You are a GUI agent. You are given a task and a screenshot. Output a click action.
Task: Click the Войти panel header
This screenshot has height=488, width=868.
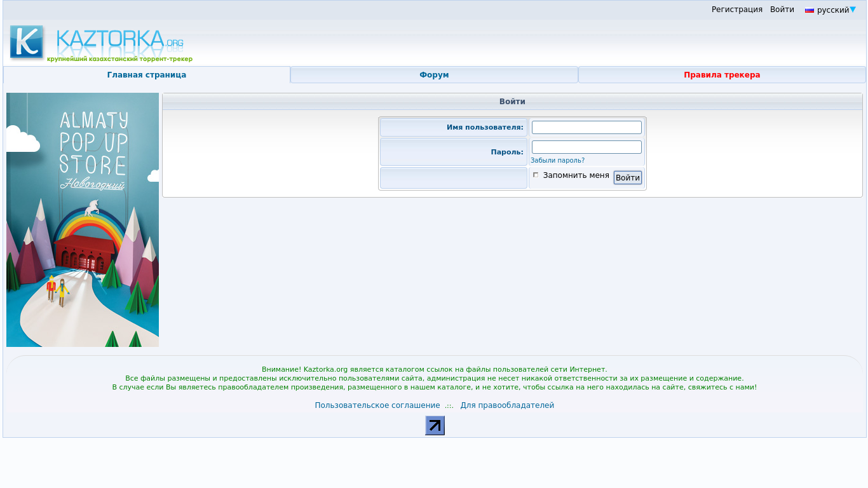(x=512, y=102)
